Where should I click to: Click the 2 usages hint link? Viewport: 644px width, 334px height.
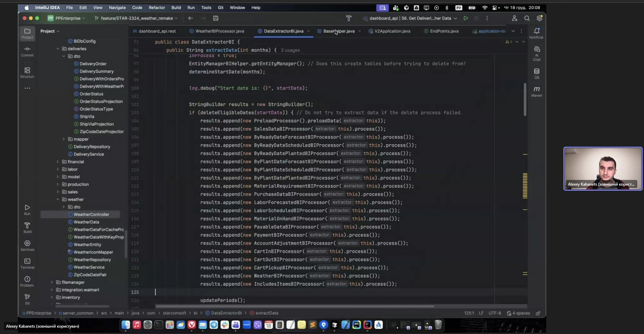click(290, 50)
